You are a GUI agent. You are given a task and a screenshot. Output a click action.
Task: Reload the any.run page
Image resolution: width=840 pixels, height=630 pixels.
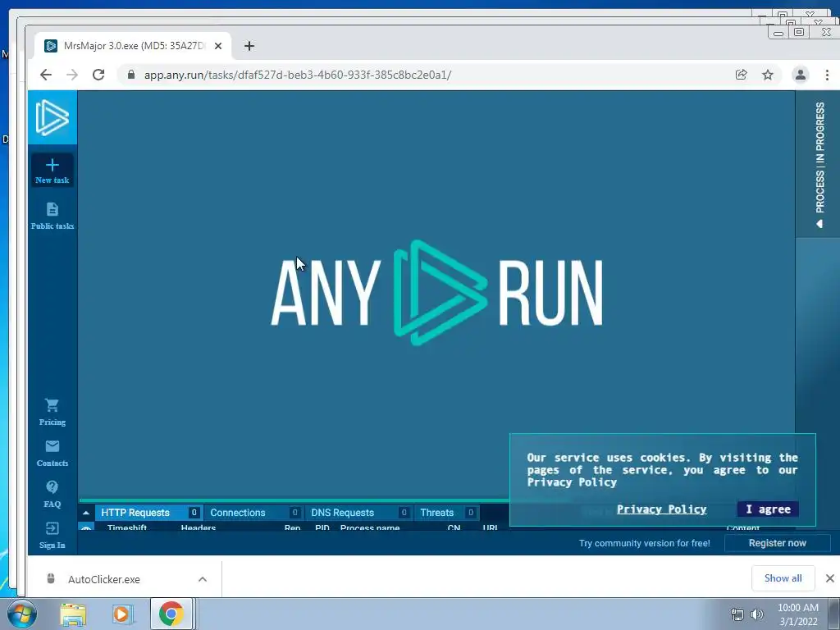pyautogui.click(x=98, y=75)
